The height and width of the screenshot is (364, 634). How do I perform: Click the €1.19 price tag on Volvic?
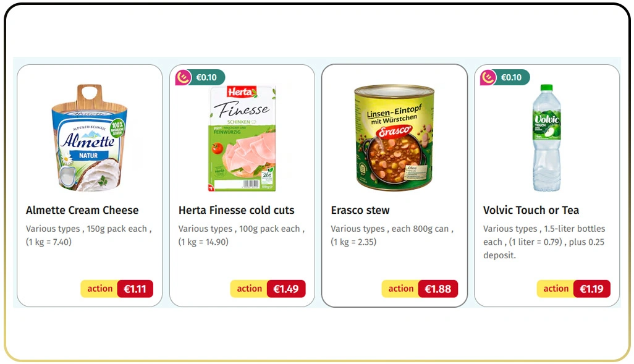(x=591, y=288)
